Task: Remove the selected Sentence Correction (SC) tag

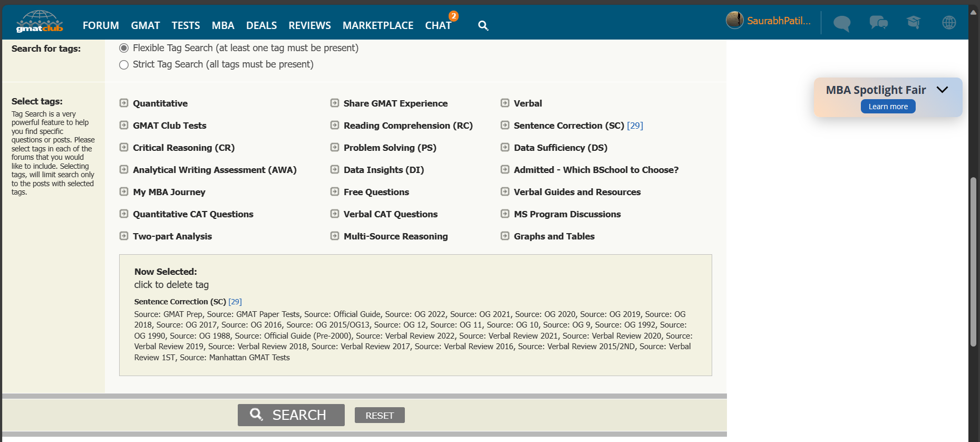Action: [179, 302]
